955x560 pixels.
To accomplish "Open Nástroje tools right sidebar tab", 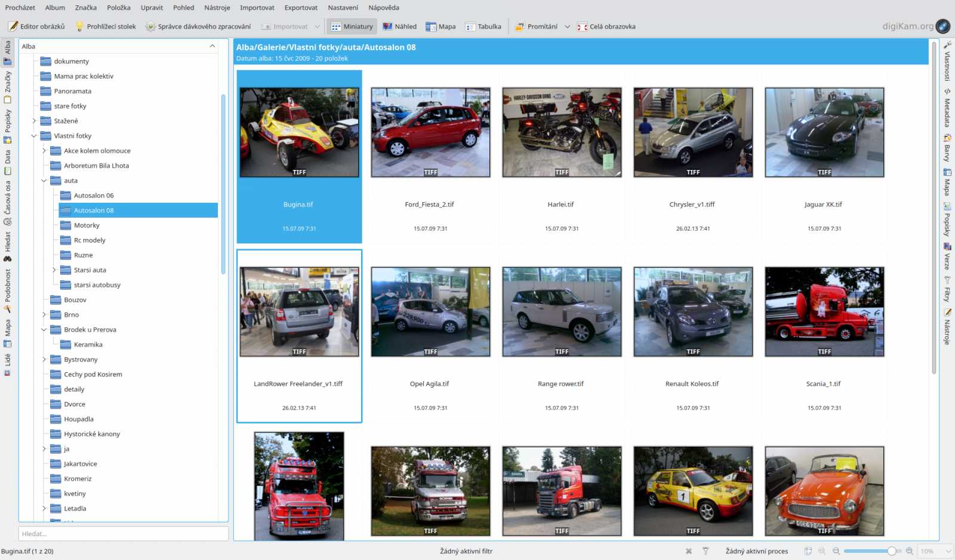I will (x=947, y=326).
